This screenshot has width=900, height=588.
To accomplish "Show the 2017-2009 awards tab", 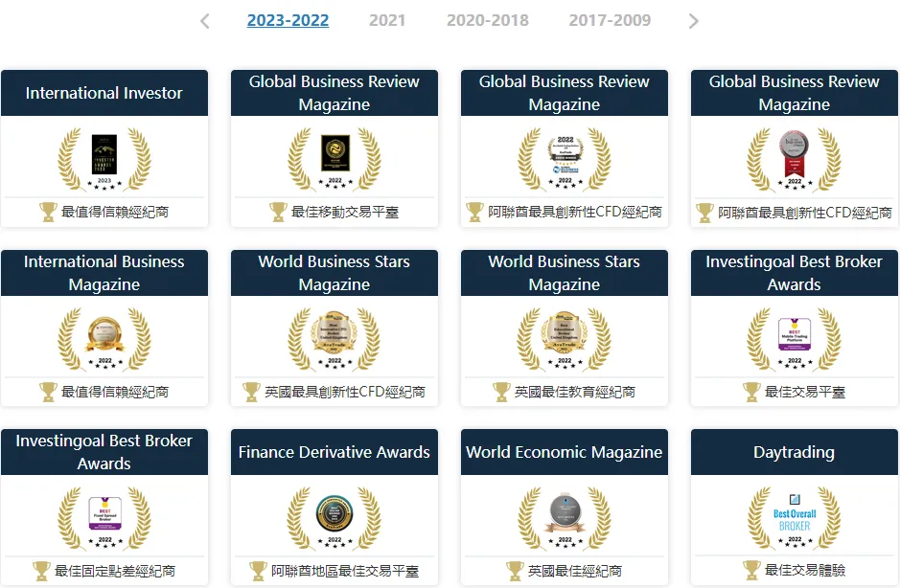I will point(610,21).
